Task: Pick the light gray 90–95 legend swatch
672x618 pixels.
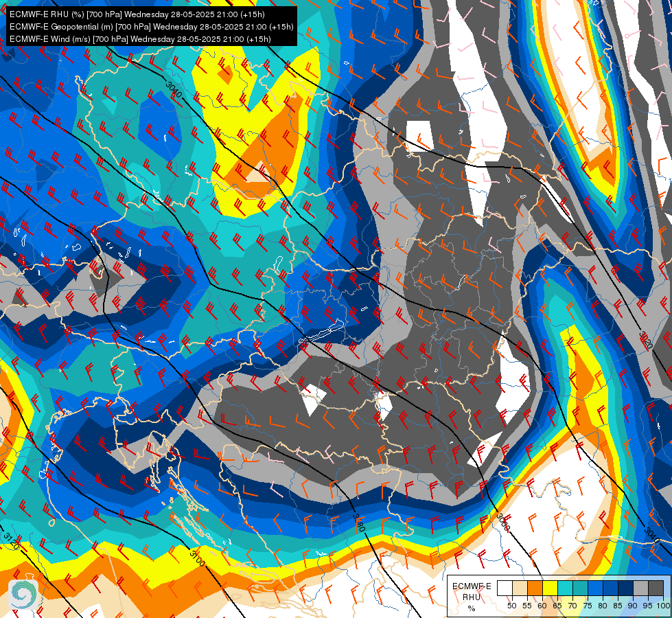Action: (x=640, y=588)
